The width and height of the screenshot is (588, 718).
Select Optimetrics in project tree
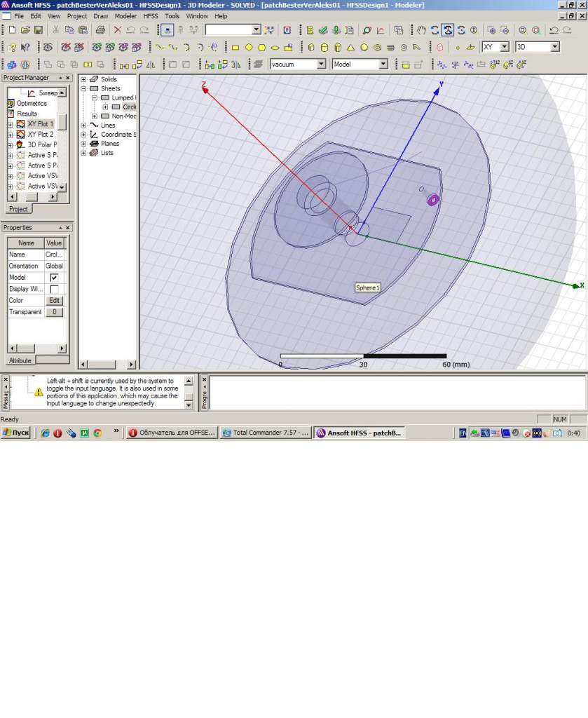(x=32, y=104)
